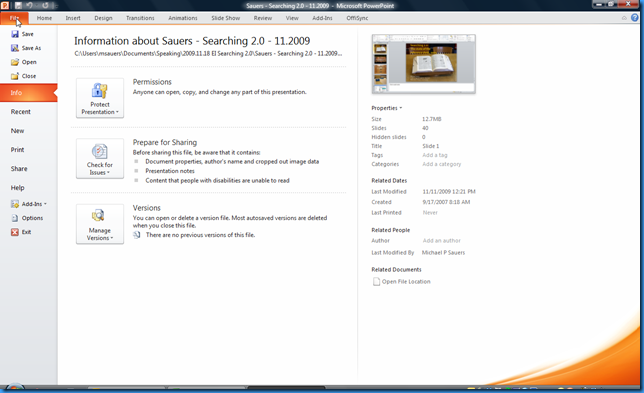Click the PowerPoint icon in title bar
644x393 pixels.
click(5, 5)
